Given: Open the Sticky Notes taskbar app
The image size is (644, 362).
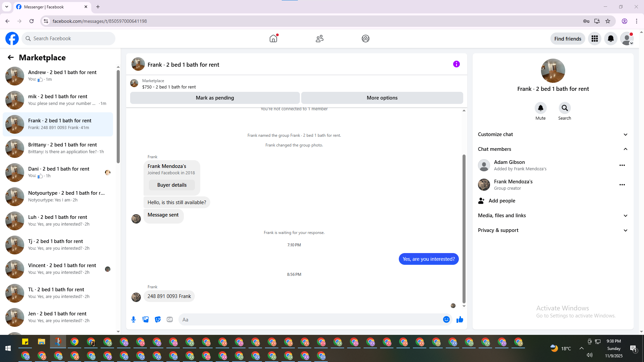Looking at the screenshot, I should pyautogui.click(x=25, y=342).
